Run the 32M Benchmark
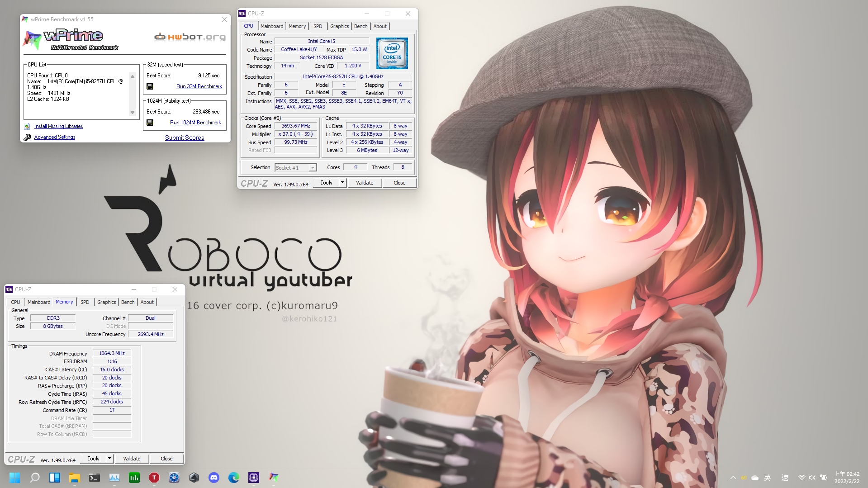 (199, 86)
